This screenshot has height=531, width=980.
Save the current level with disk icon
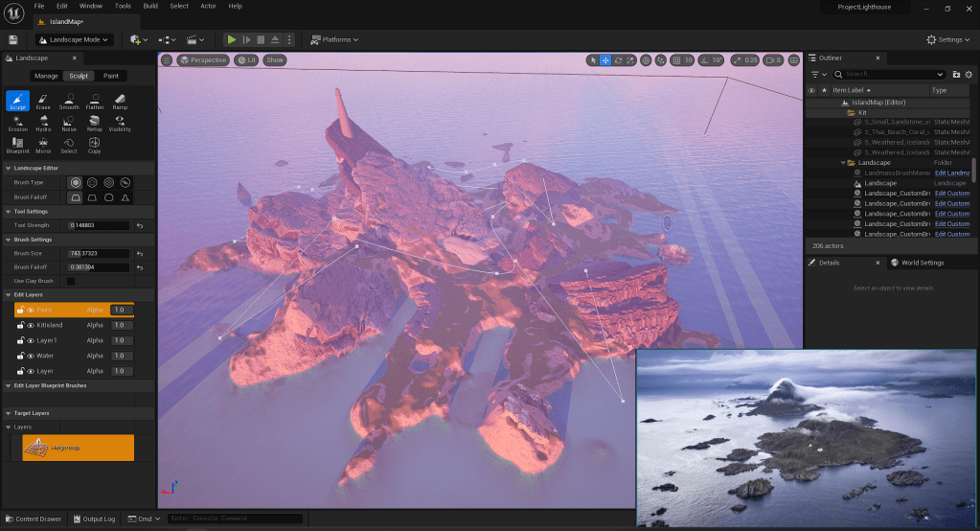coord(13,39)
